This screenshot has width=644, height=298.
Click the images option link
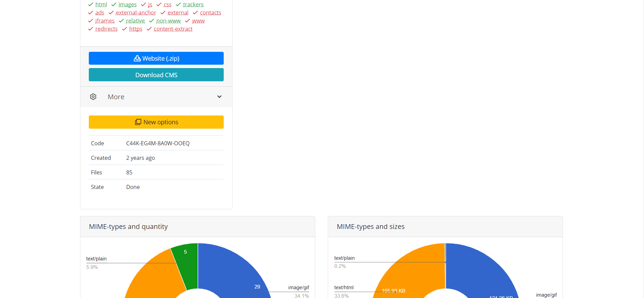point(127,4)
